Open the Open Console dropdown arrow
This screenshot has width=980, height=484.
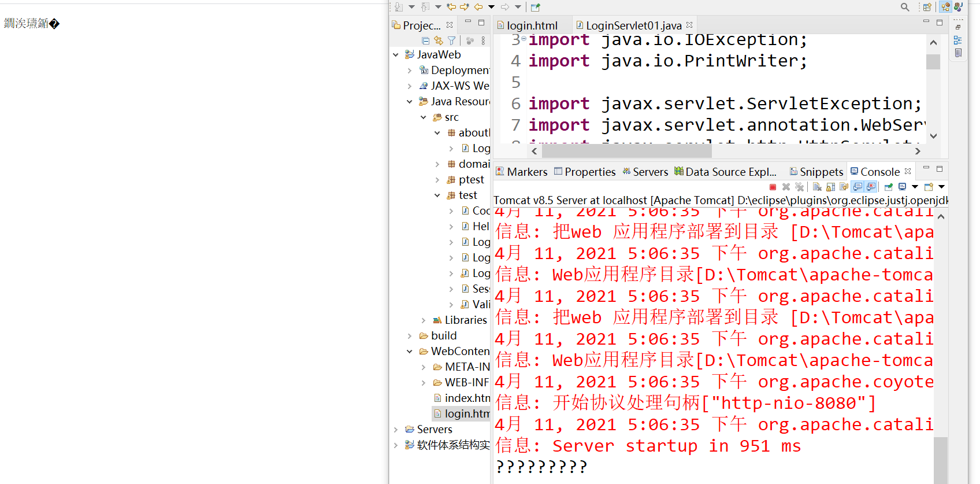941,187
